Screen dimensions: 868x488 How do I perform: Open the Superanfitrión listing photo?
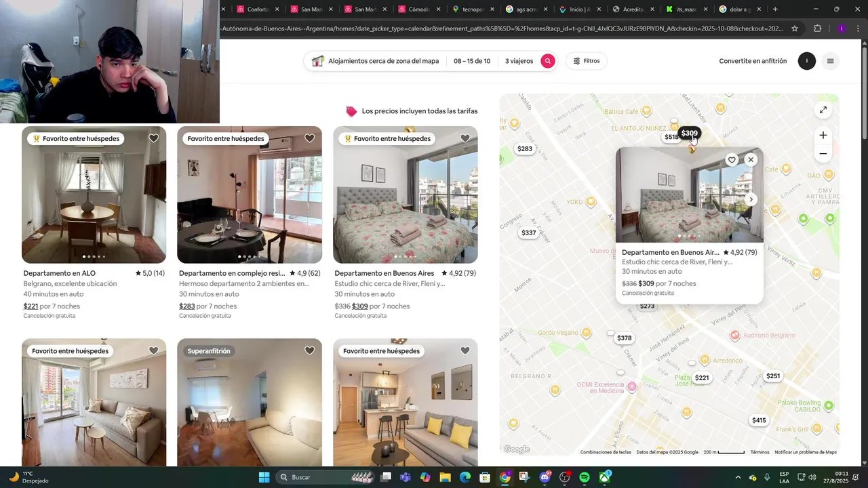pyautogui.click(x=250, y=403)
